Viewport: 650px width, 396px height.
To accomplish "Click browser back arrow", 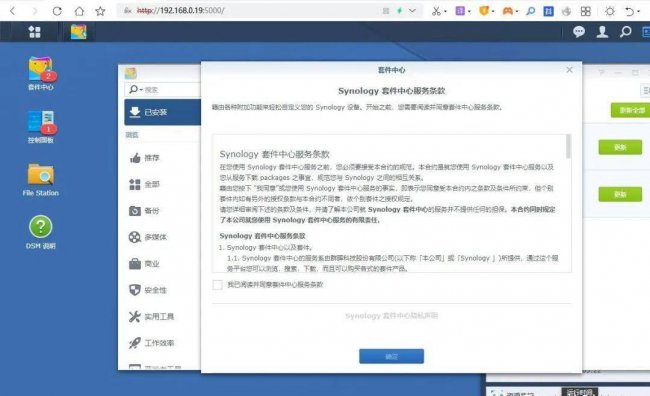I will (12, 11).
